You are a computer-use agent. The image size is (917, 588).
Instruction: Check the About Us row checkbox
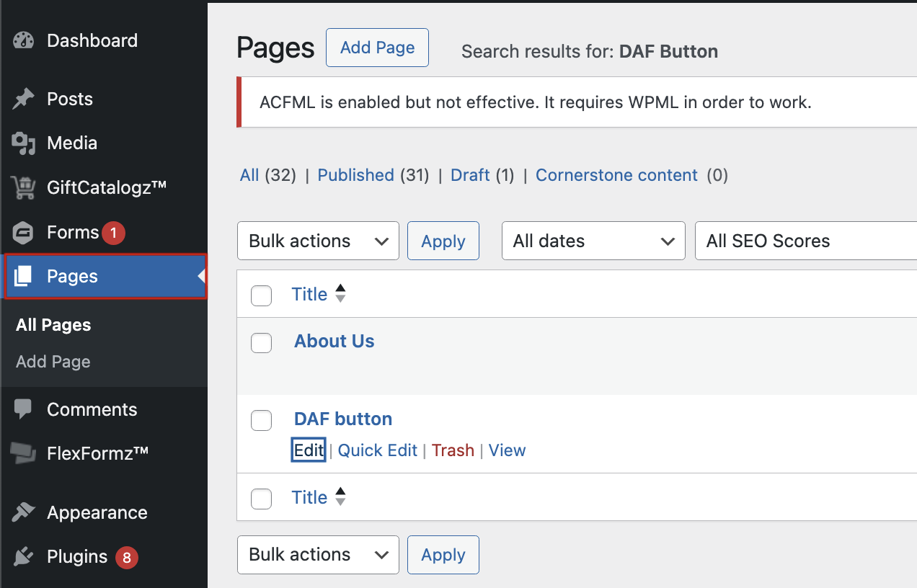[261, 342]
